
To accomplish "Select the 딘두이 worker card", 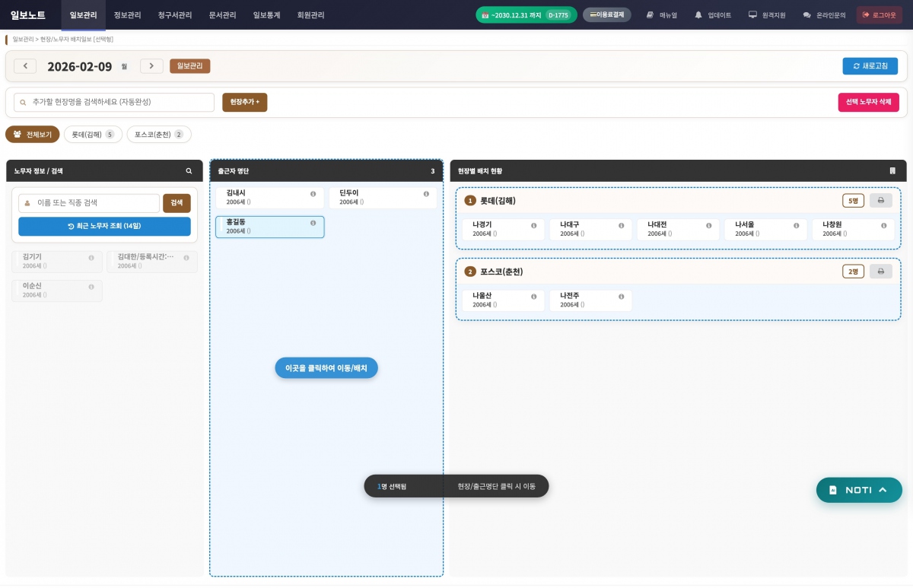I will click(373, 198).
